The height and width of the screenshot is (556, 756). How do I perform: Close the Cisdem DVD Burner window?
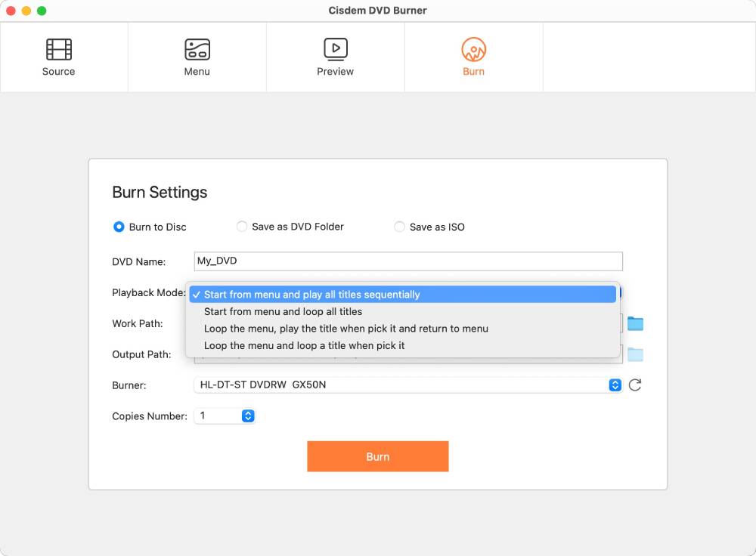(x=11, y=11)
